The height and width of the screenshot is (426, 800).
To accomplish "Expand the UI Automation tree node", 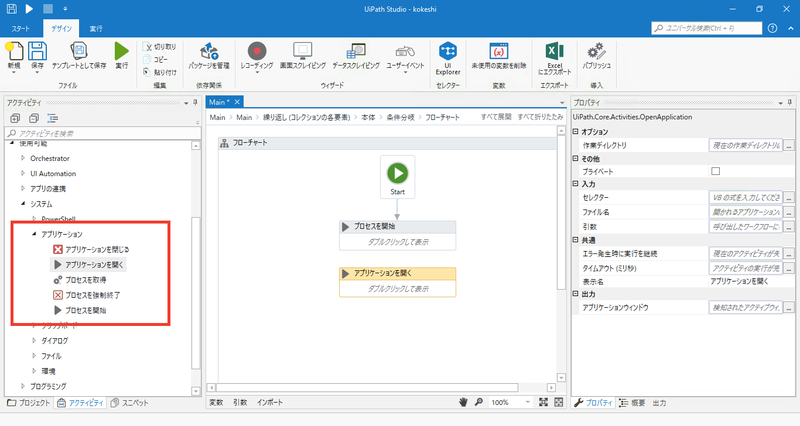I will pos(23,173).
